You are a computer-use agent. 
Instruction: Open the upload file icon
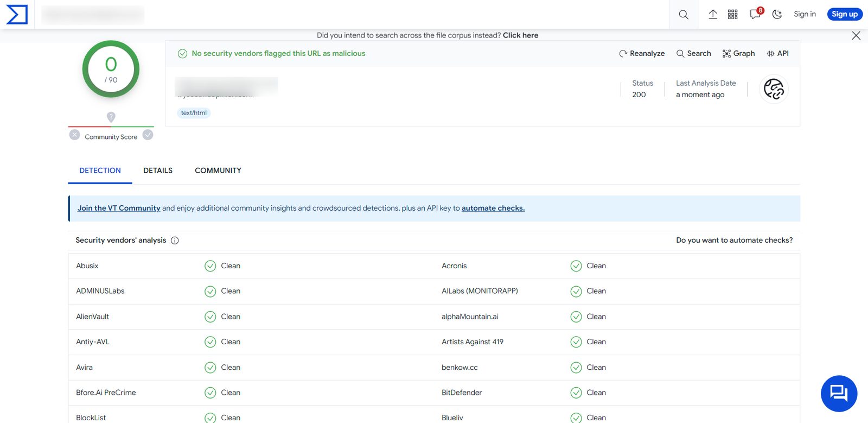[x=713, y=14]
